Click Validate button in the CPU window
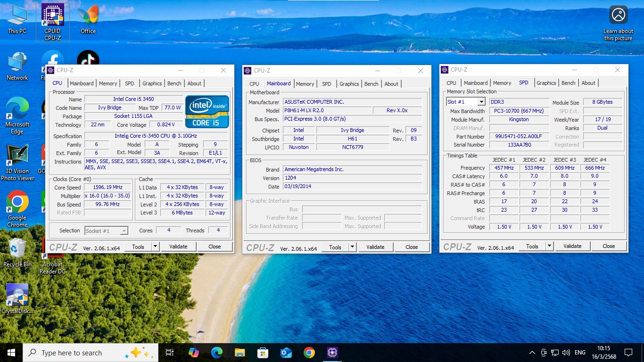This screenshot has height=362, width=644. (178, 247)
